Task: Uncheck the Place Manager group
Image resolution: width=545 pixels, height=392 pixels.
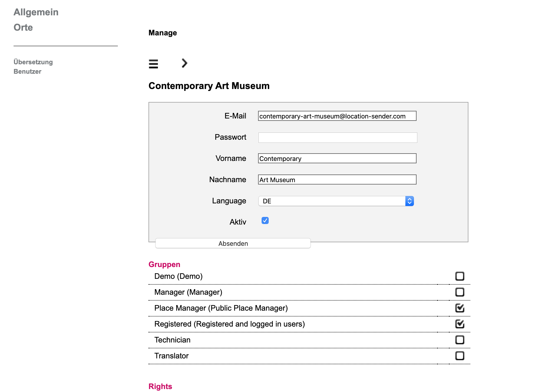Action: (x=460, y=308)
